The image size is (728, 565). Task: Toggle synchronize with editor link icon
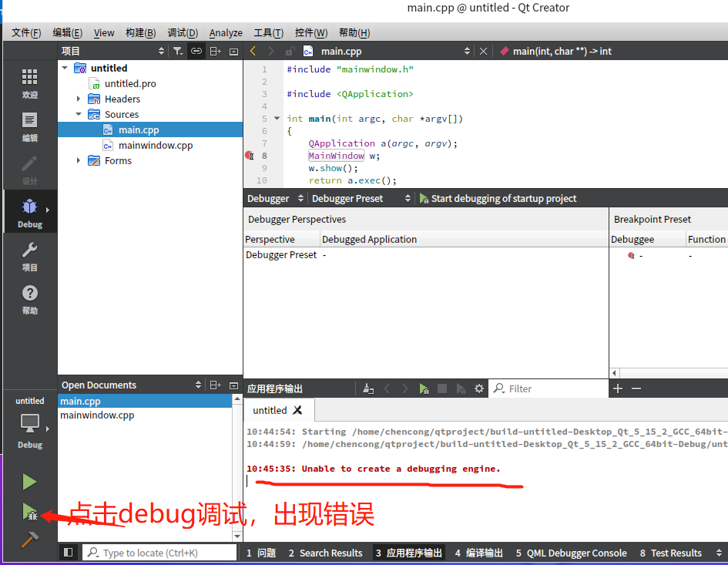[196, 51]
